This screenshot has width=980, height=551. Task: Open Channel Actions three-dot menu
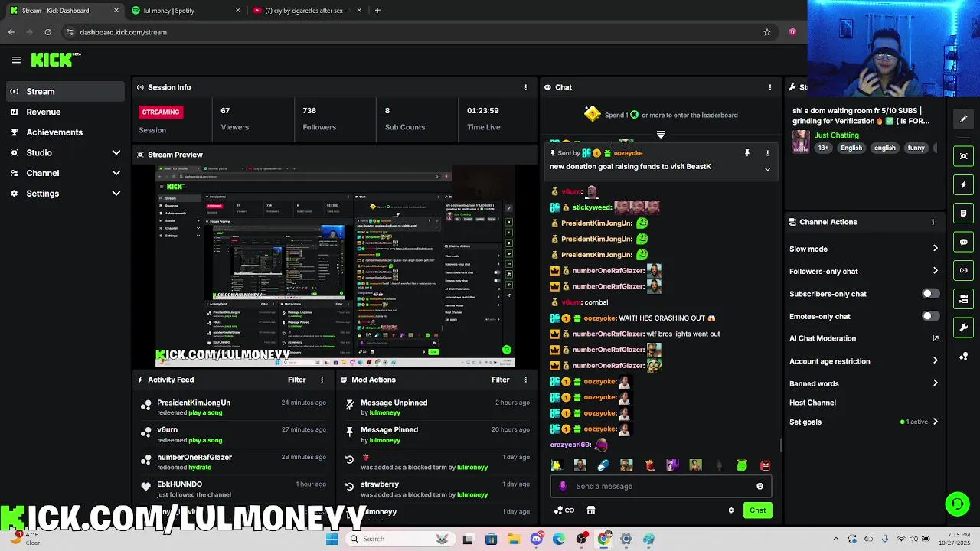(933, 222)
